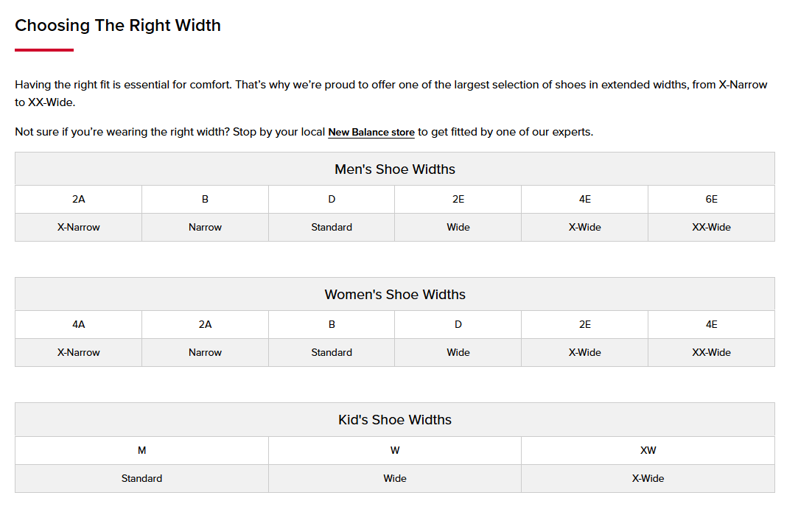This screenshot has width=812, height=515.
Task: Click the XW cell in Kid's widths
Action: point(648,450)
